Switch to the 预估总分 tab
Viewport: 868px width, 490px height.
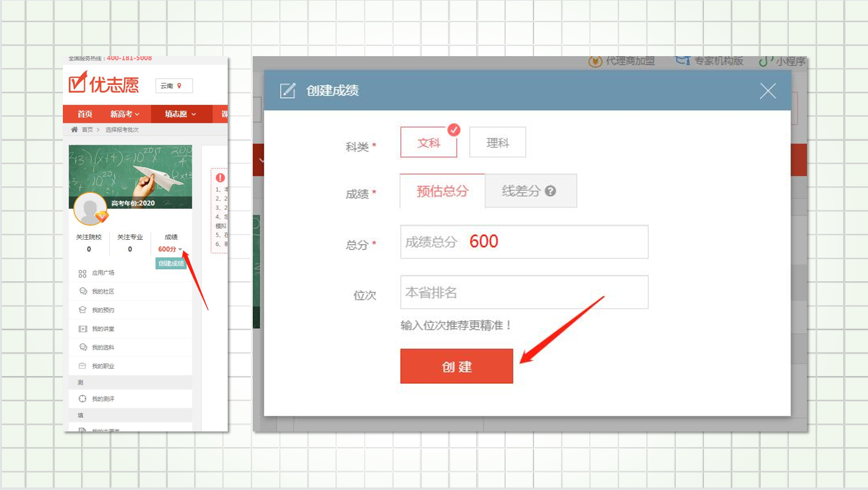pos(442,191)
